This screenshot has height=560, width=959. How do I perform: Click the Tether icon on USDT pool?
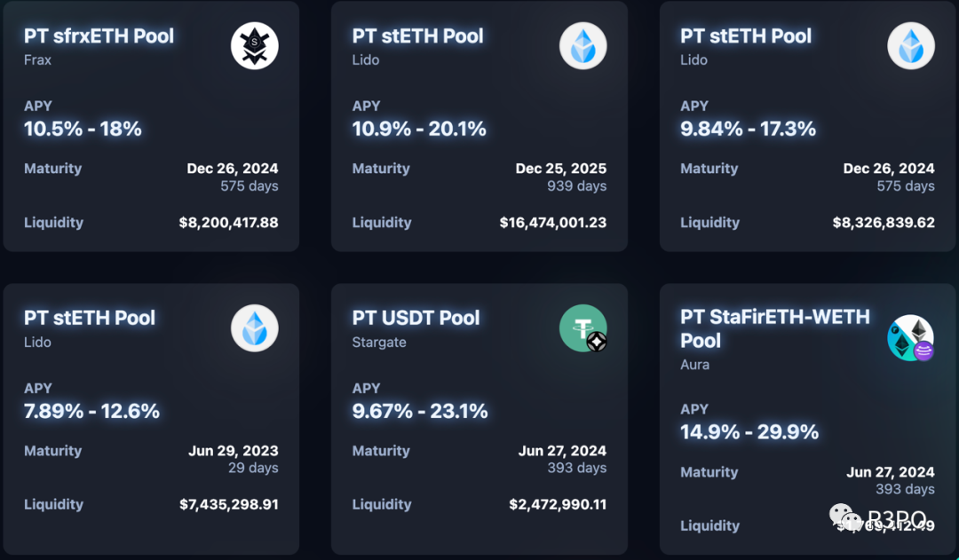coord(583,328)
